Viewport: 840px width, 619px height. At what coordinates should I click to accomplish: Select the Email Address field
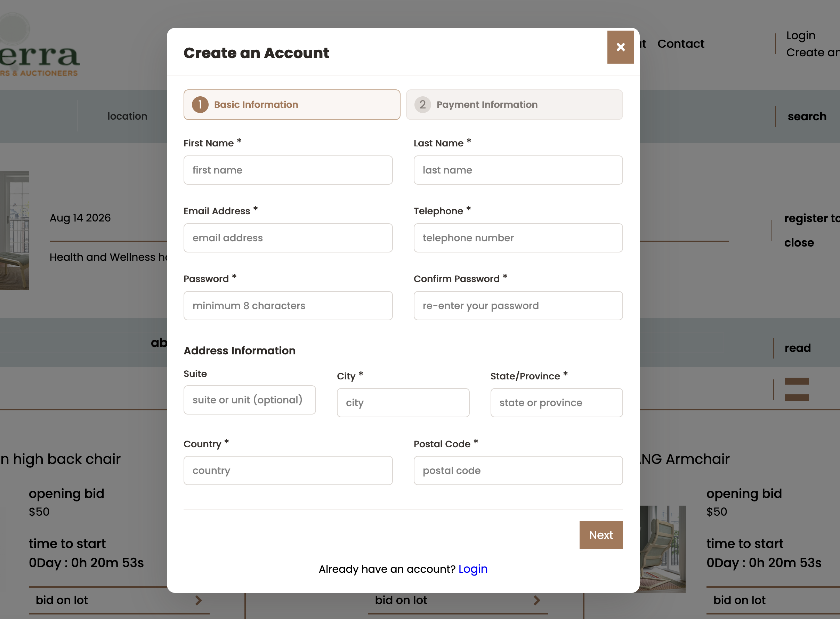(x=288, y=238)
